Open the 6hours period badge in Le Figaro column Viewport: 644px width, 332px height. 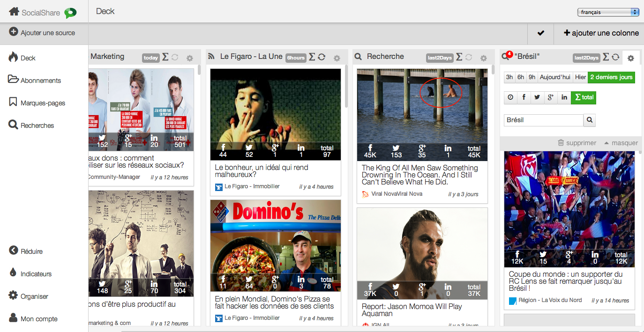(x=296, y=58)
